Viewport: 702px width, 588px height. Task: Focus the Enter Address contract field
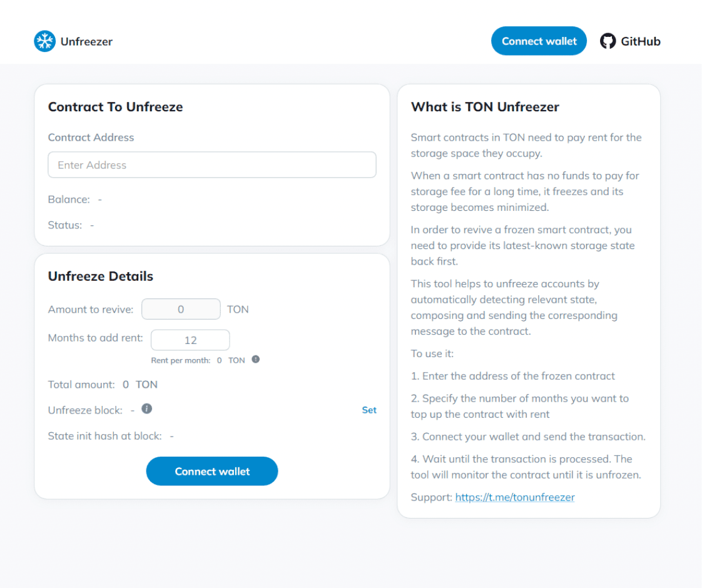point(212,165)
